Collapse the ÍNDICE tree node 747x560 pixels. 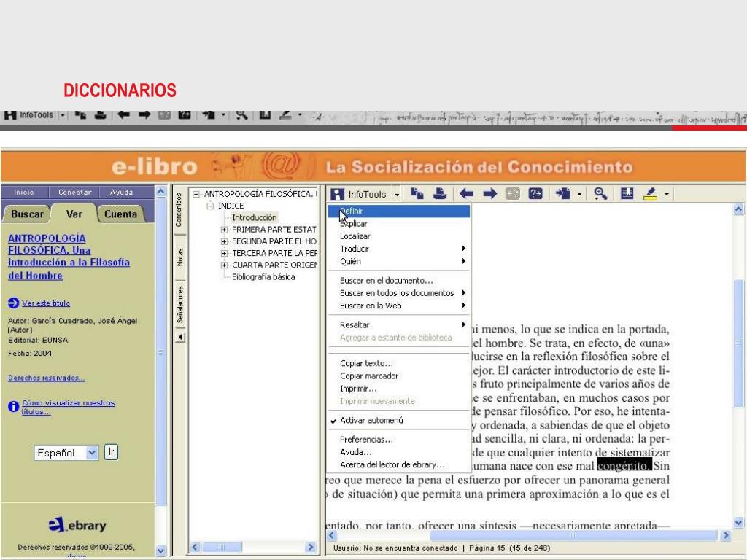[x=210, y=206]
